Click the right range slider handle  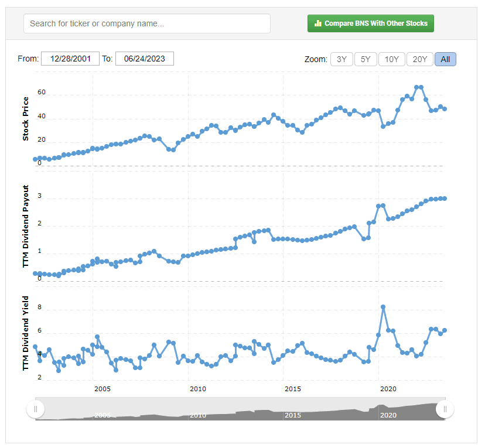pyautogui.click(x=445, y=409)
